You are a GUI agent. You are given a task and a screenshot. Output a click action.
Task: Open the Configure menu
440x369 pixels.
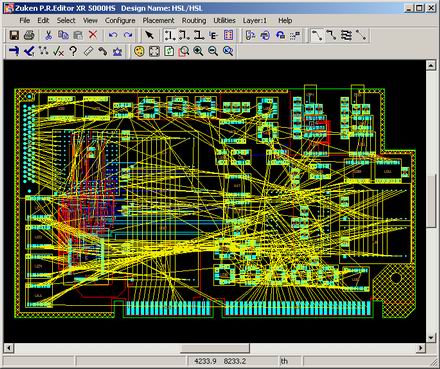[120, 20]
